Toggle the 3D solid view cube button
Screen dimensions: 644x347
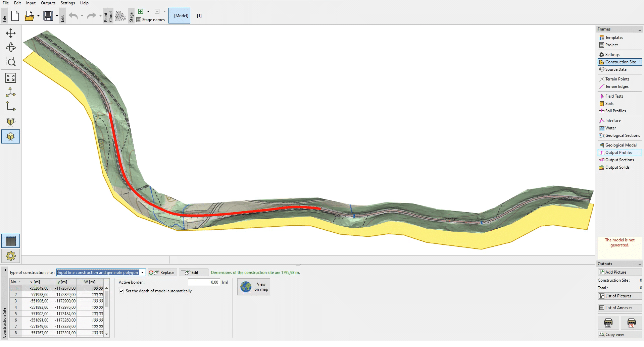(x=11, y=136)
